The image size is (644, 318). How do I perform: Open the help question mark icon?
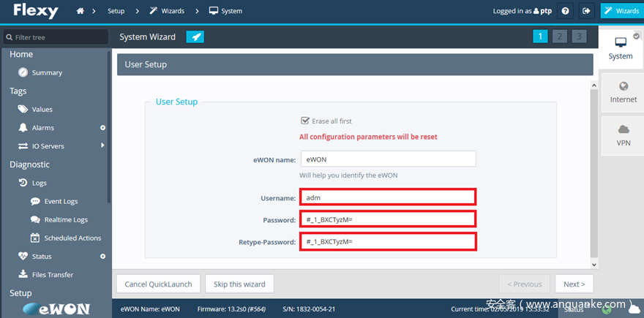[x=565, y=11]
